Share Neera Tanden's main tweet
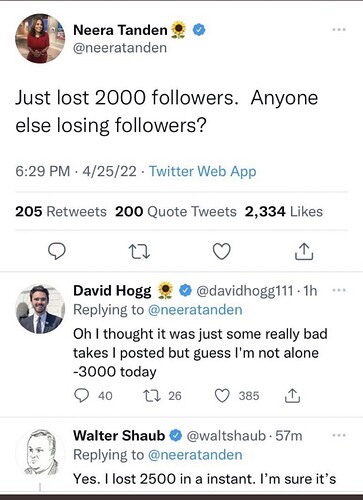 (304, 251)
